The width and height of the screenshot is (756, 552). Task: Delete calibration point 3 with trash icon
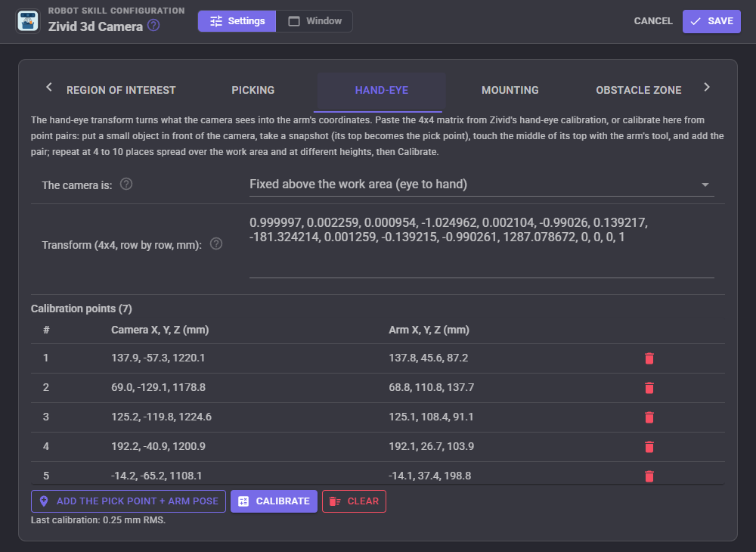(x=649, y=417)
